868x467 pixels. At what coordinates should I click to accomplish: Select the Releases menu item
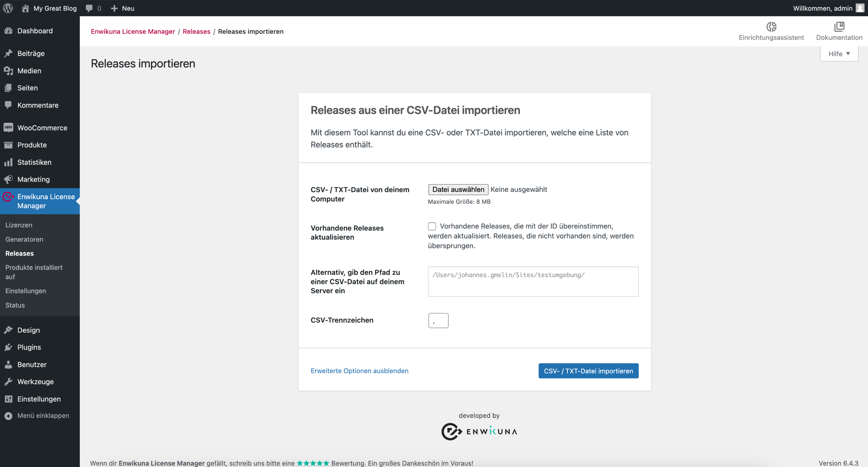(x=20, y=253)
